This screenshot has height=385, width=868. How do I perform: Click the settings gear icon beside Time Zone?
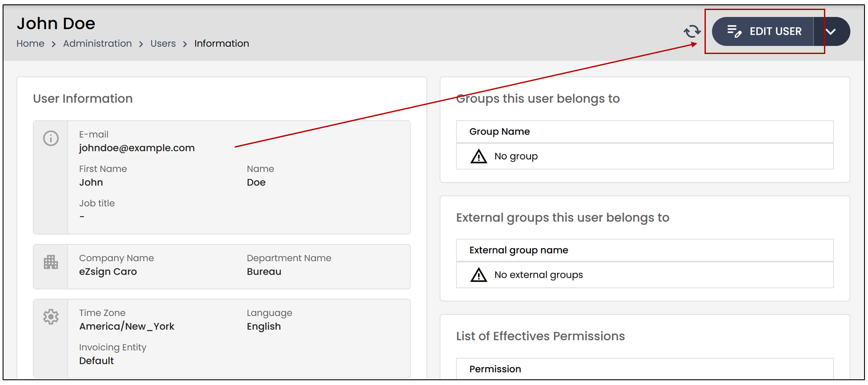tap(51, 317)
